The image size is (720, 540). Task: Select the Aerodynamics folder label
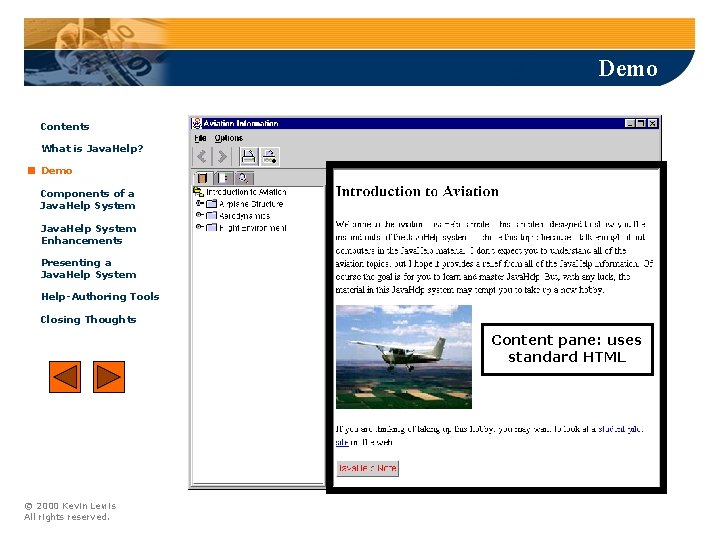244,216
